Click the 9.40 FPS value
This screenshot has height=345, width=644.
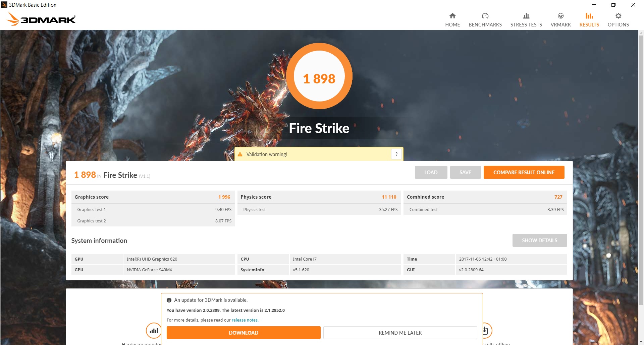point(223,210)
